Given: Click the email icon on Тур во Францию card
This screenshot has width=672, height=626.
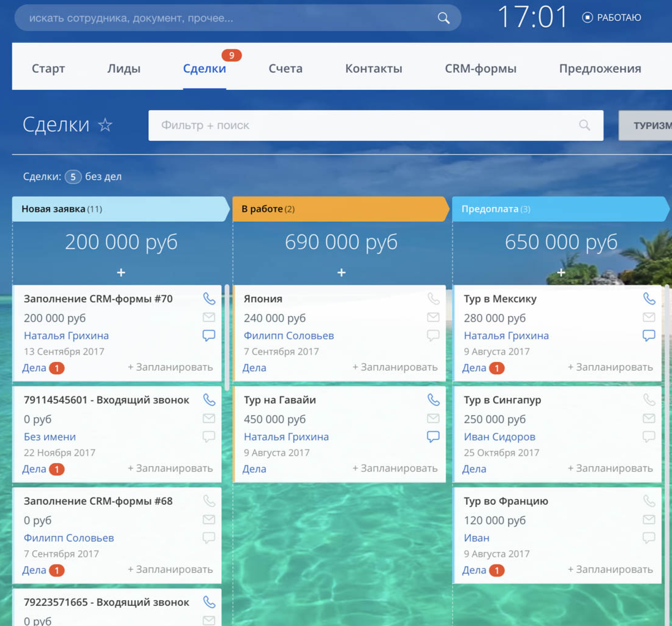Looking at the screenshot, I should point(649,519).
